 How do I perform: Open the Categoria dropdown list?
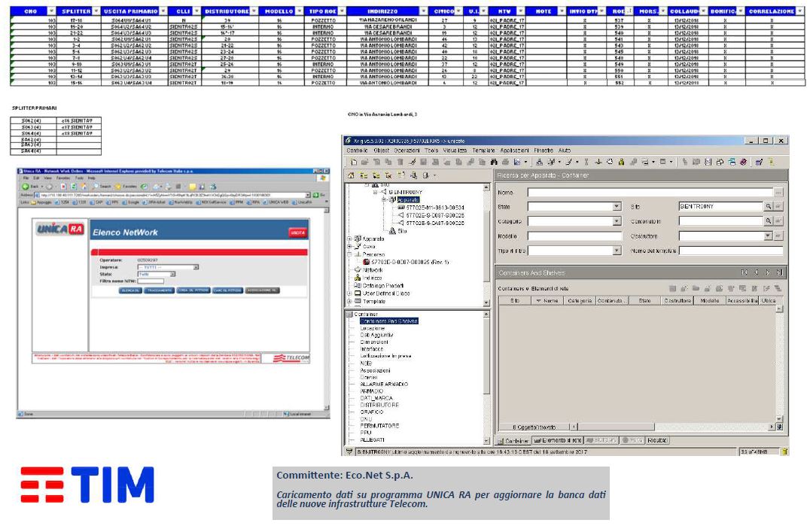(617, 221)
